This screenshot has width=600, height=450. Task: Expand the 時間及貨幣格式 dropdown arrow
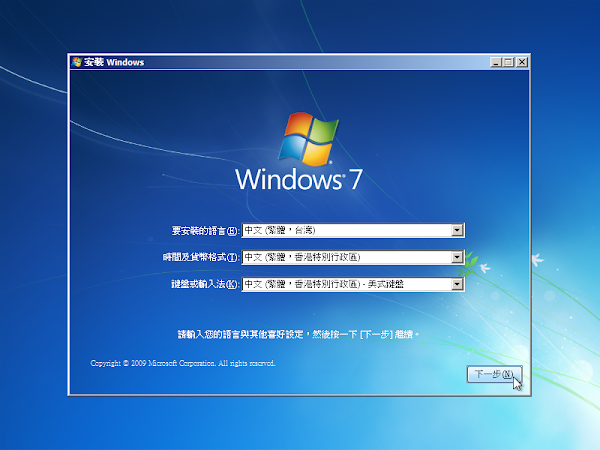(457, 257)
